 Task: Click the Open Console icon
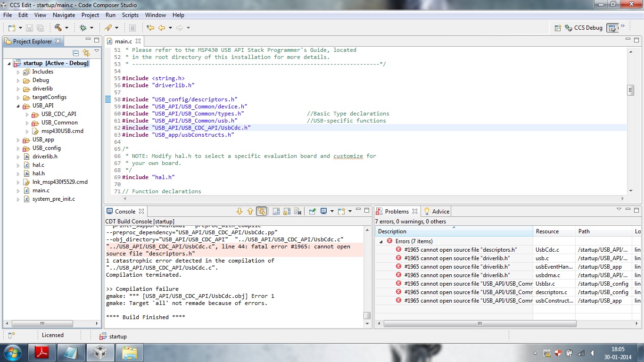pos(341,211)
